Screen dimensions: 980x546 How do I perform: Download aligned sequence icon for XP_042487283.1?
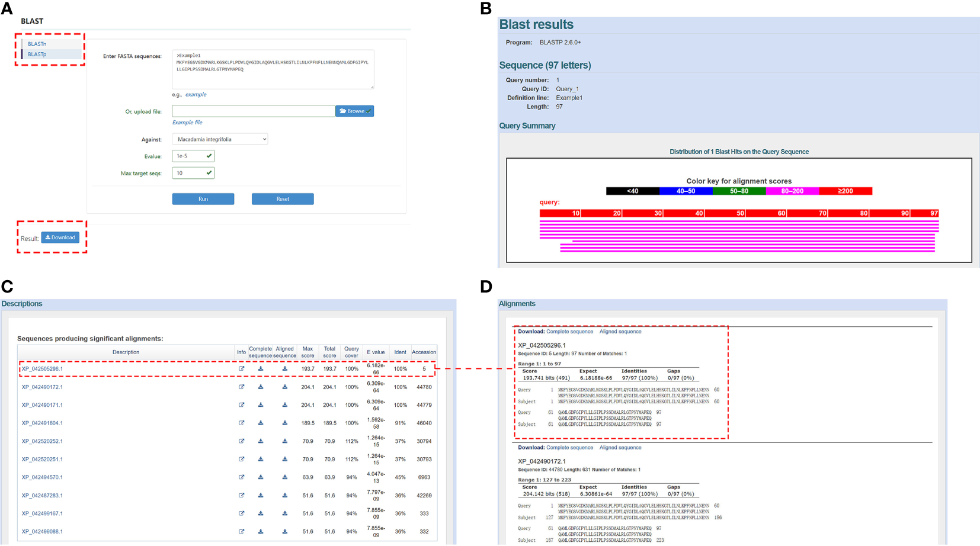(285, 496)
